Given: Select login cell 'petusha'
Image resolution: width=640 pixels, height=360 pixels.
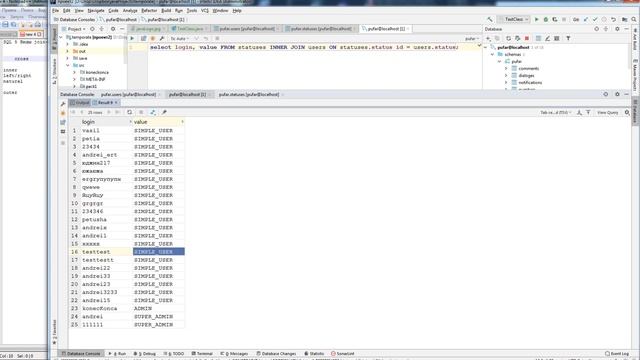Looking at the screenshot, I should point(106,220).
